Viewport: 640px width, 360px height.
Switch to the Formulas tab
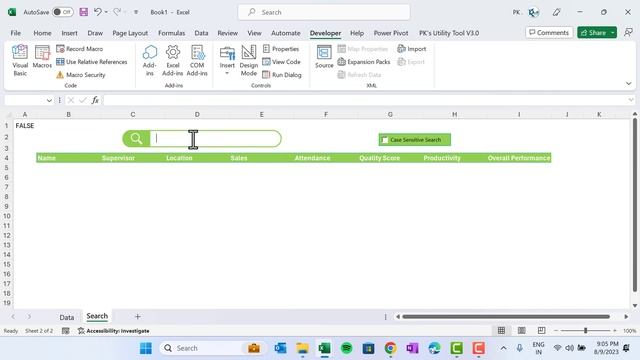pyautogui.click(x=171, y=33)
